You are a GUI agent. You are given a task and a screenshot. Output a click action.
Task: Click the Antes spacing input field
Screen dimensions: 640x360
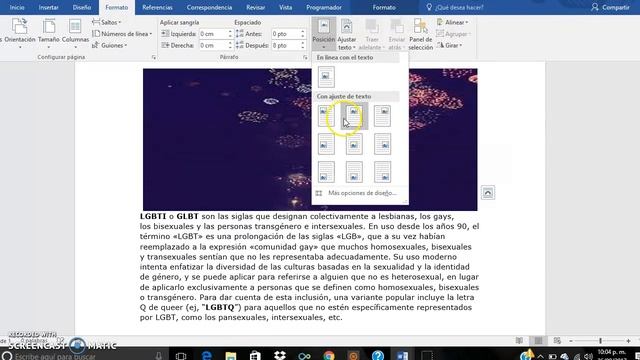pyautogui.click(x=285, y=34)
